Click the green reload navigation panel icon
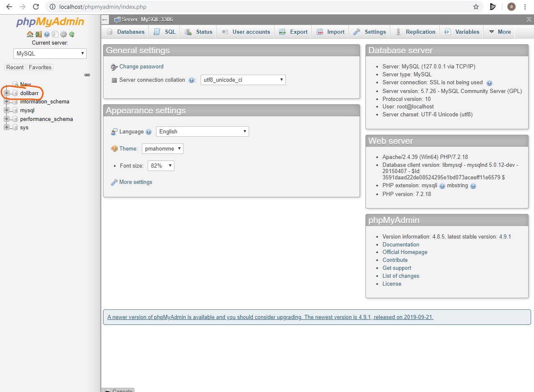This screenshot has height=392, width=534. [x=72, y=34]
